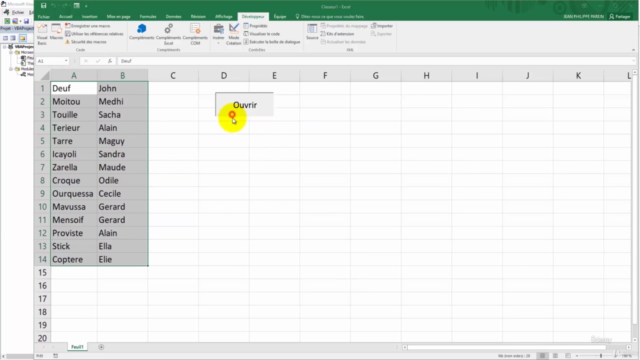Select cell containing Zarella
Screen dimensions: 640x360
73,167
